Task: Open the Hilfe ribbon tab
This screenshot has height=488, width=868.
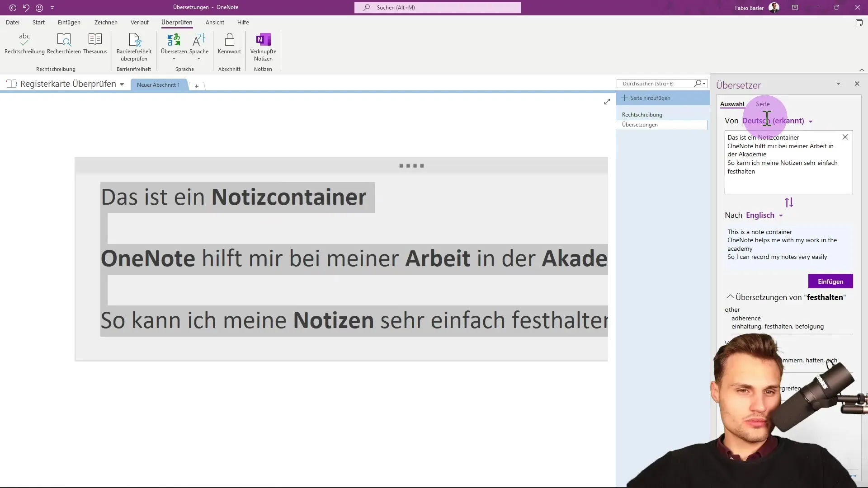Action: (243, 22)
